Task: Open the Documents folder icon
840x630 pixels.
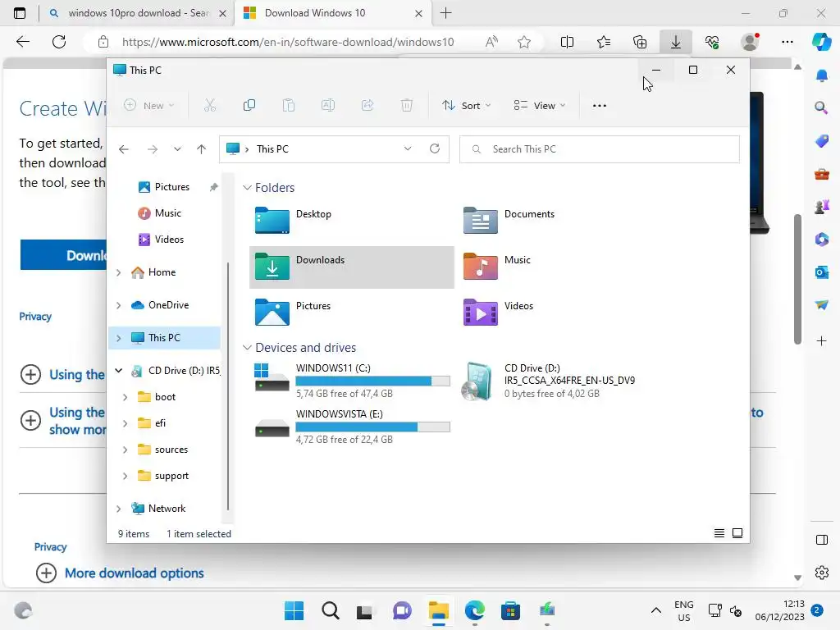Action: point(480,220)
